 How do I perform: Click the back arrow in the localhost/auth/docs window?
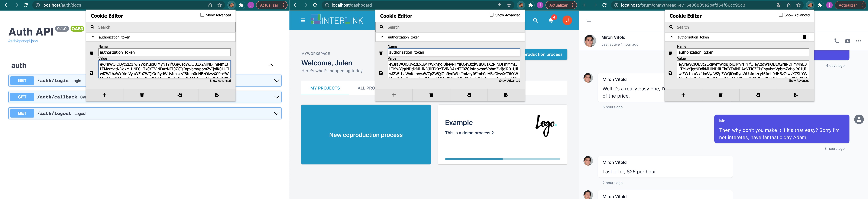point(6,5)
